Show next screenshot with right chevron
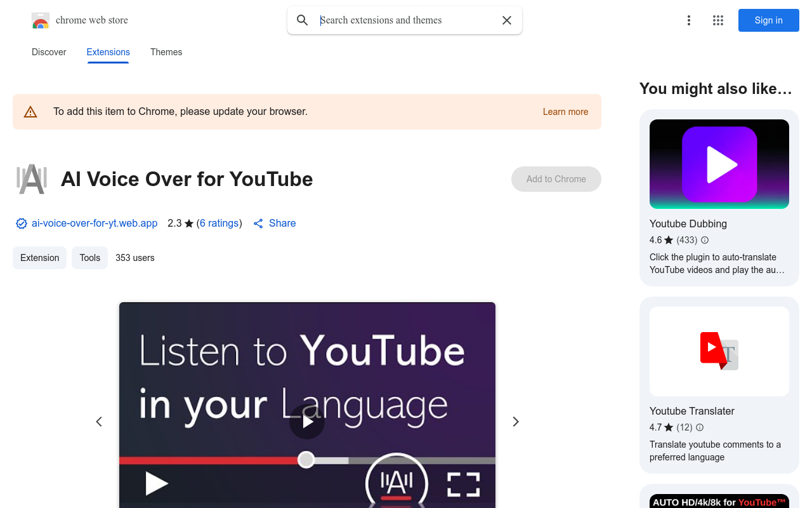Image resolution: width=812 pixels, height=508 pixels. (516, 422)
